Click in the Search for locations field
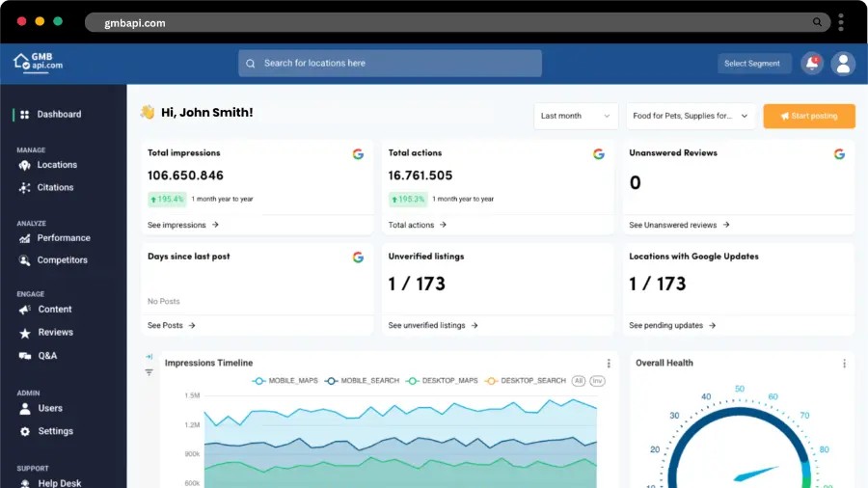 click(390, 64)
